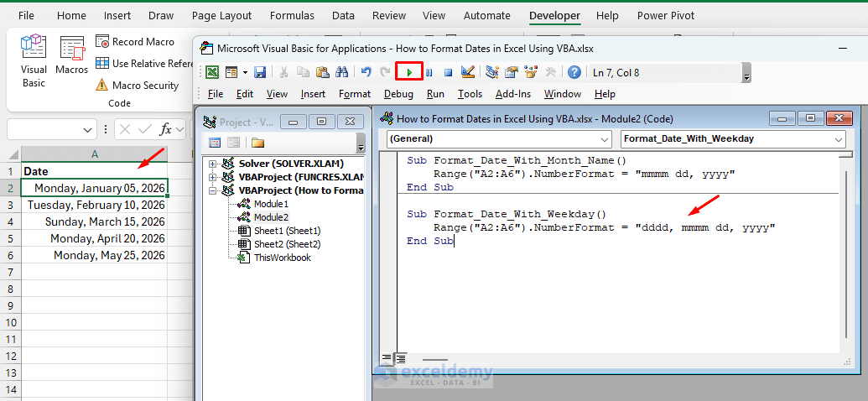
Task: Select Sheet1 (Sheet1) in project tree
Action: click(287, 231)
